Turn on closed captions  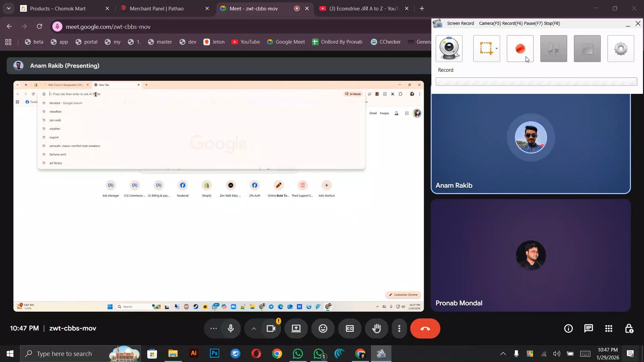pyautogui.click(x=350, y=328)
